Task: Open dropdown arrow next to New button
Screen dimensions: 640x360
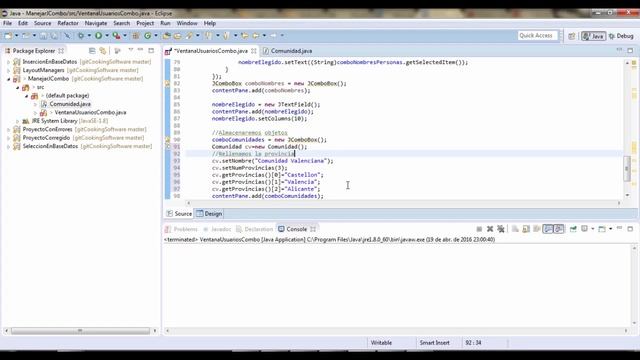Action: (x=17, y=36)
